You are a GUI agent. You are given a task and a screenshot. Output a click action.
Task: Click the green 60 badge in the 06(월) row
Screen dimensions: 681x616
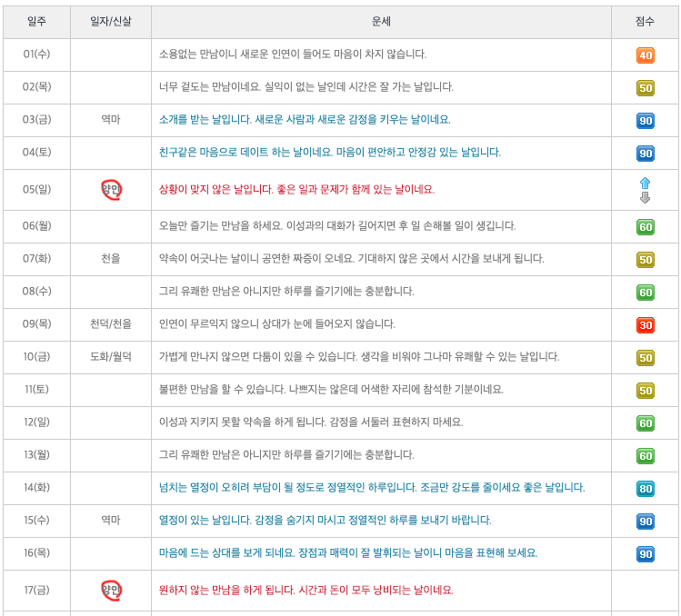pos(645,226)
